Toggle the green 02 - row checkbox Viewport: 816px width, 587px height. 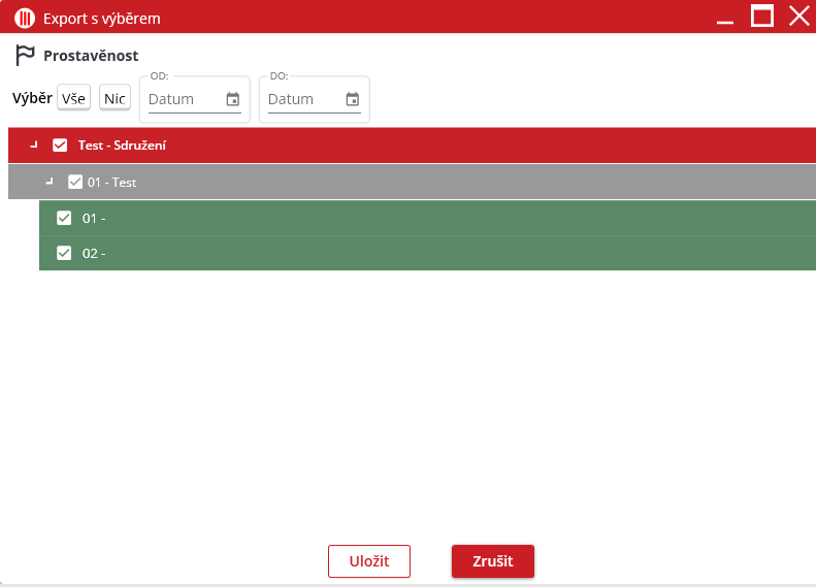[x=64, y=253]
